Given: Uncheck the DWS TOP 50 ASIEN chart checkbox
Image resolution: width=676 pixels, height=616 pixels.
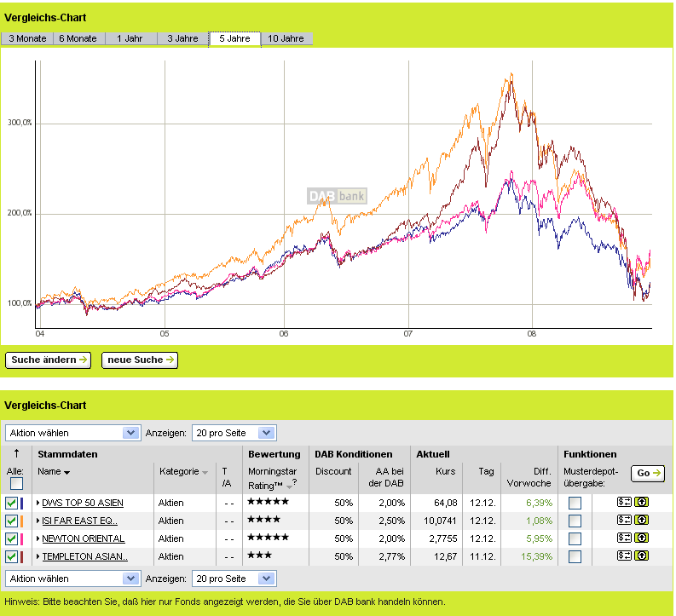Looking at the screenshot, I should [x=12, y=503].
